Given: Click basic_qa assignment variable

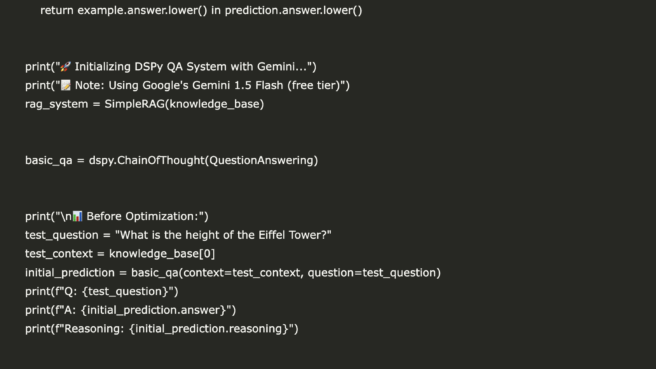Looking at the screenshot, I should pyautogui.click(x=49, y=160).
